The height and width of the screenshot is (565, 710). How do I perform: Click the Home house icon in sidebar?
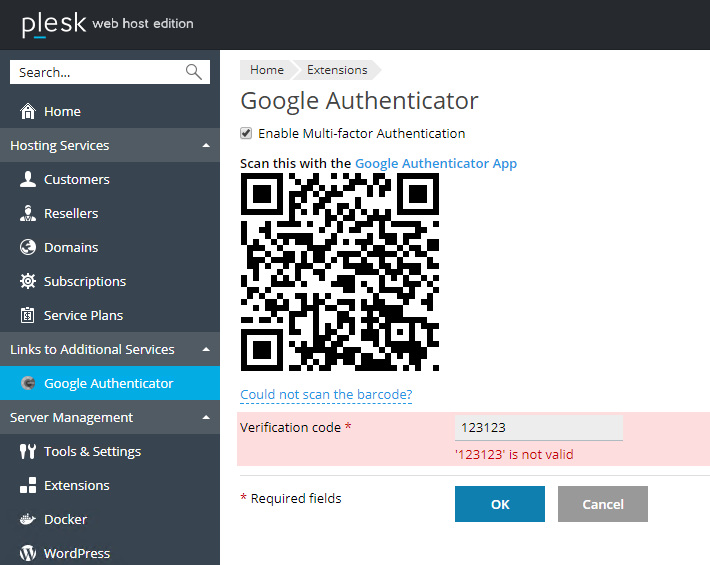pos(28,111)
